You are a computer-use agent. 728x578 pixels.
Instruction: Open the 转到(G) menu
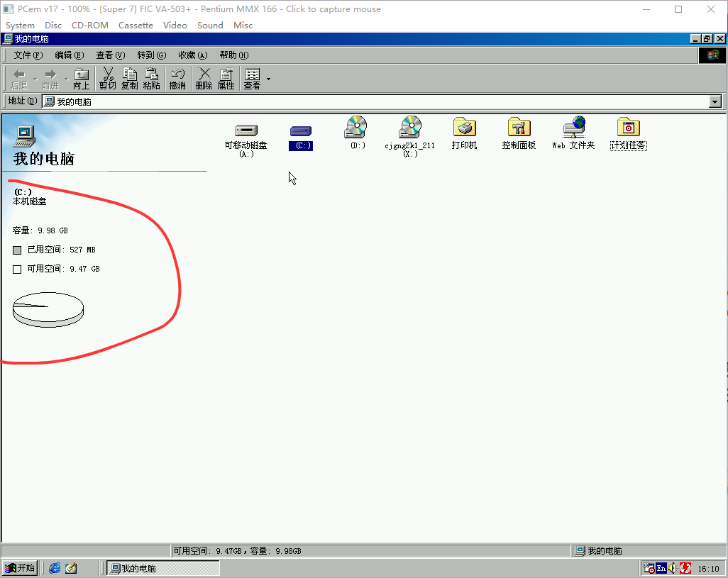click(x=151, y=55)
